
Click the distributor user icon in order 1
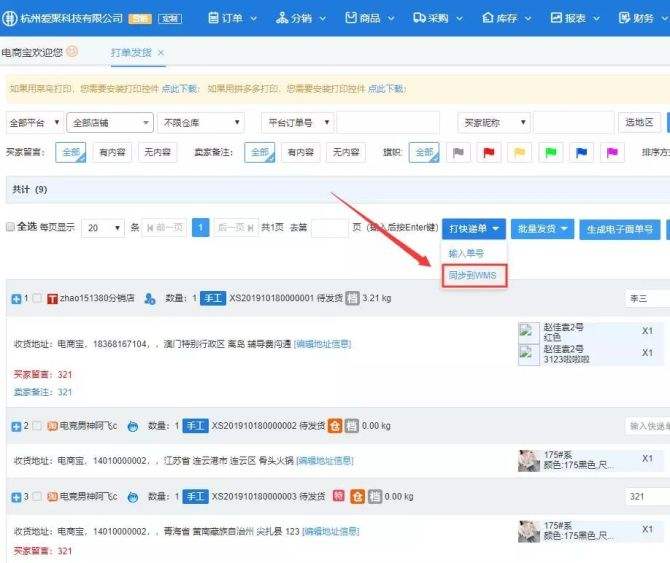150,299
